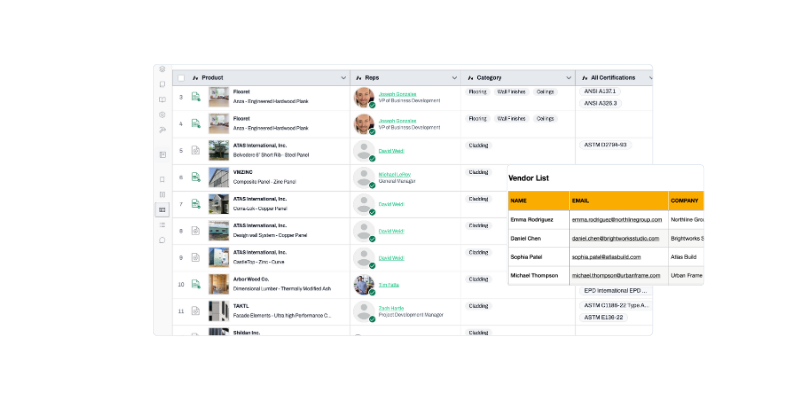Click the ANSI A137.1 certification tag
800x400 pixels.
click(x=599, y=91)
